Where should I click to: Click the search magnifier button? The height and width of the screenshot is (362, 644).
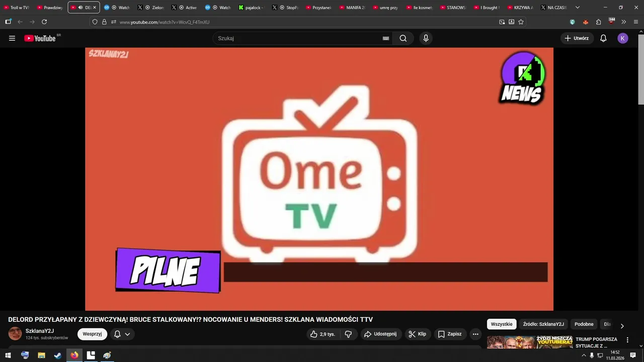click(x=403, y=38)
